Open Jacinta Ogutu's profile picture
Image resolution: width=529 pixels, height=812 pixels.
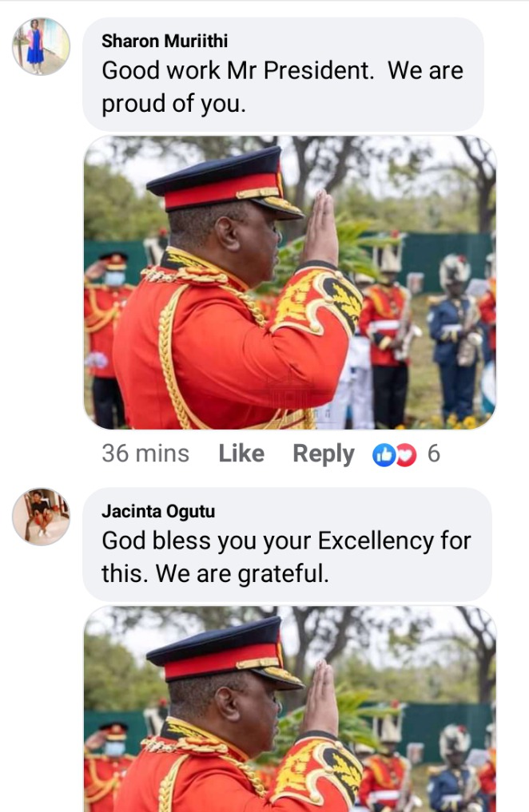41,517
